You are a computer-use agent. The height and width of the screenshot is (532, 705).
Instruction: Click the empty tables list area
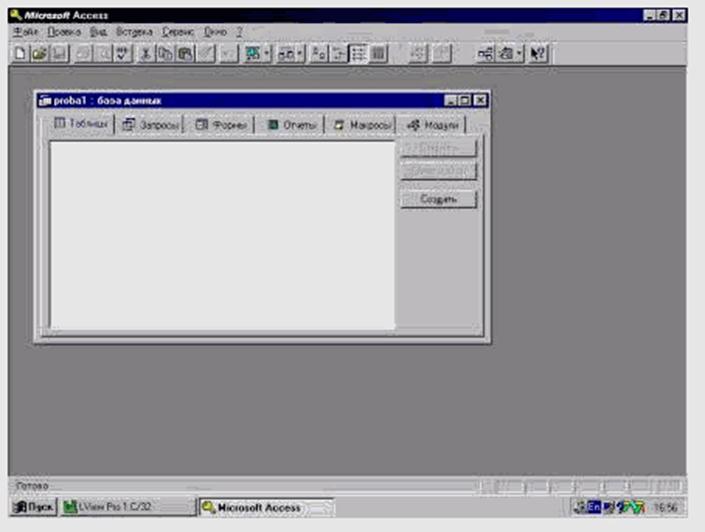pos(223,235)
